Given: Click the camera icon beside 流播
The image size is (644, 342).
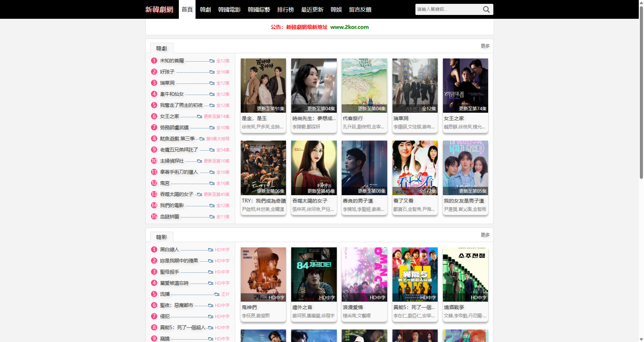Looking at the screenshot, I should coord(217,294).
